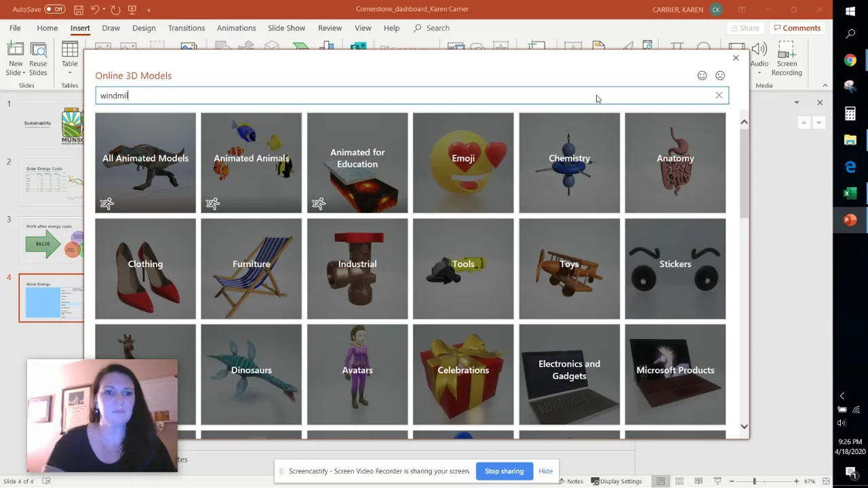Switch to the Home tab
Screen dimensions: 868x488
47,28
